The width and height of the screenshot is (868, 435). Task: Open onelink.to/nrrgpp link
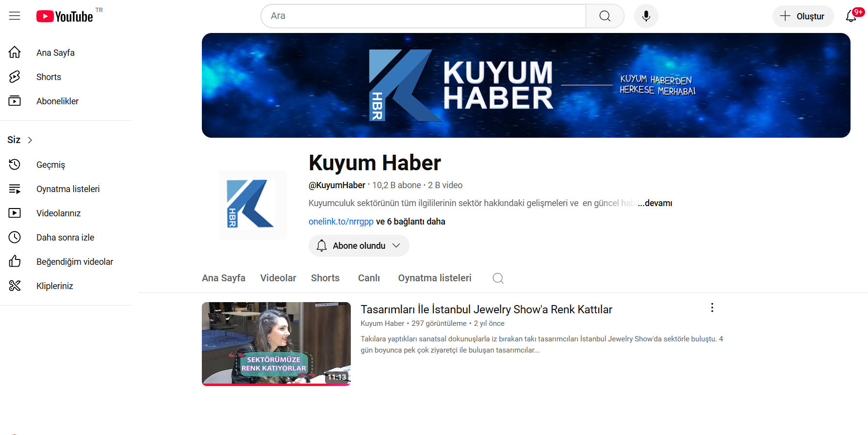pyautogui.click(x=341, y=222)
